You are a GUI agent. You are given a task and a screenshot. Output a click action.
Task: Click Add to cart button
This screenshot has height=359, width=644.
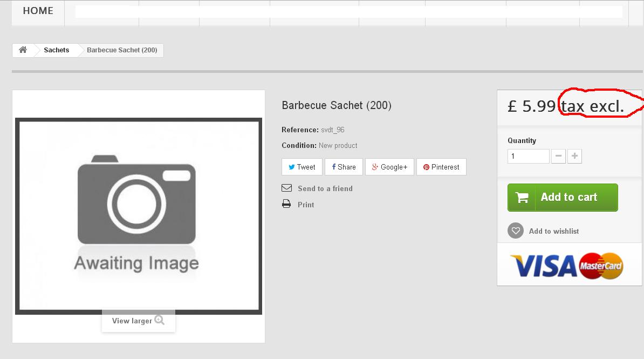pyautogui.click(x=563, y=198)
